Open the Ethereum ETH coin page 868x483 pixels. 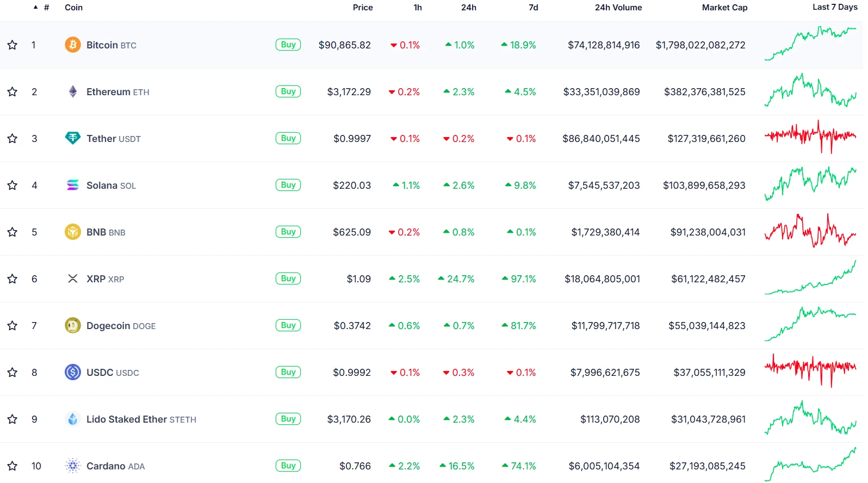pyautogui.click(x=118, y=92)
